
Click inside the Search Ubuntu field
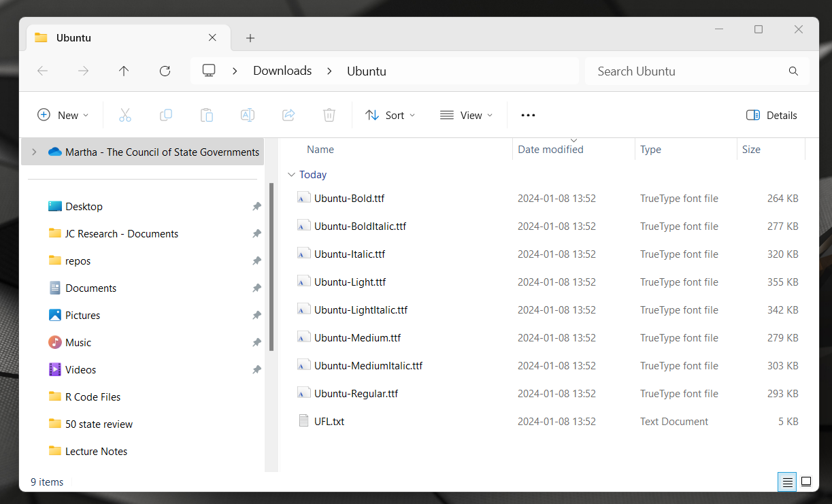(653, 71)
